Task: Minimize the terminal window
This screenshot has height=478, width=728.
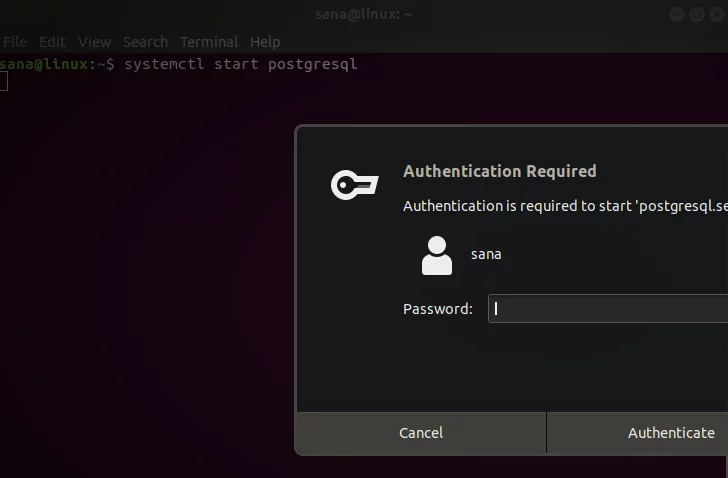Action: [x=677, y=14]
